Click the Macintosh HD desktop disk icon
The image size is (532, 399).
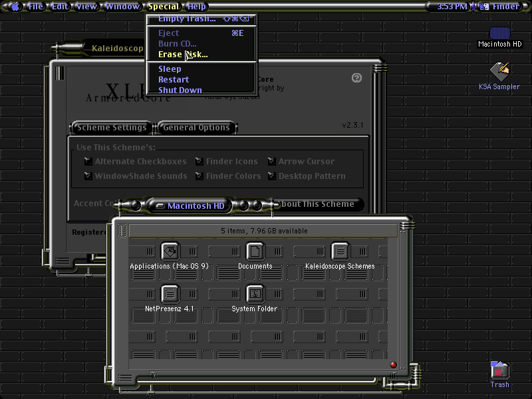[500, 33]
